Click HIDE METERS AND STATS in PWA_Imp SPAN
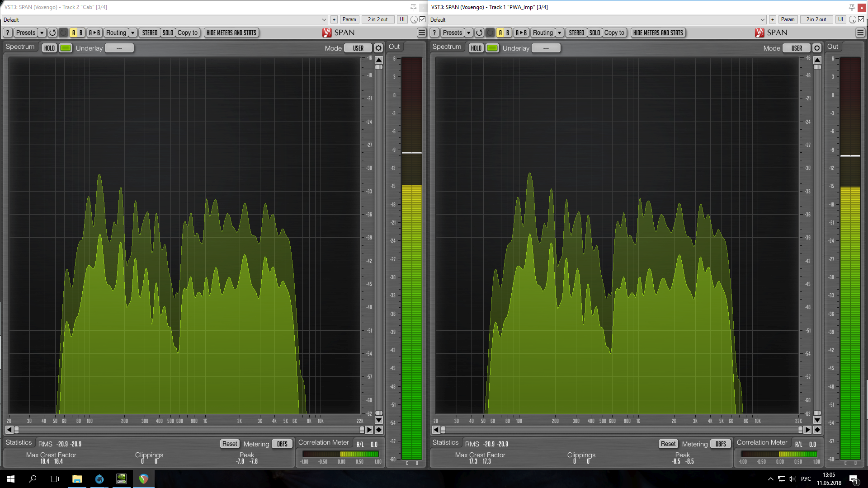This screenshot has width=868, height=488. point(658,33)
